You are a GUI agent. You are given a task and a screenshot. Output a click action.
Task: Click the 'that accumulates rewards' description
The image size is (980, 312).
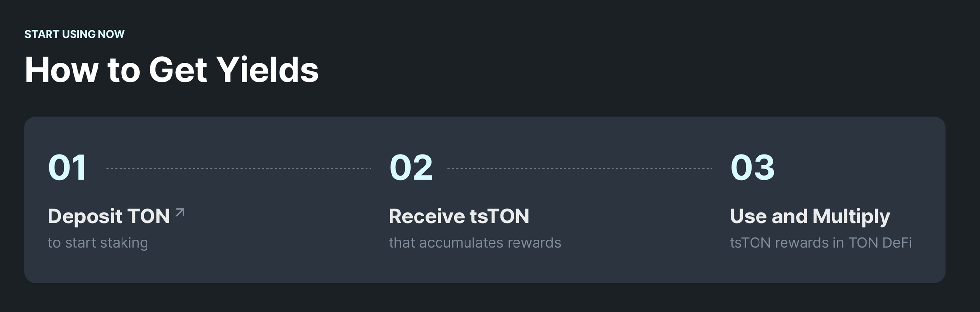474,243
